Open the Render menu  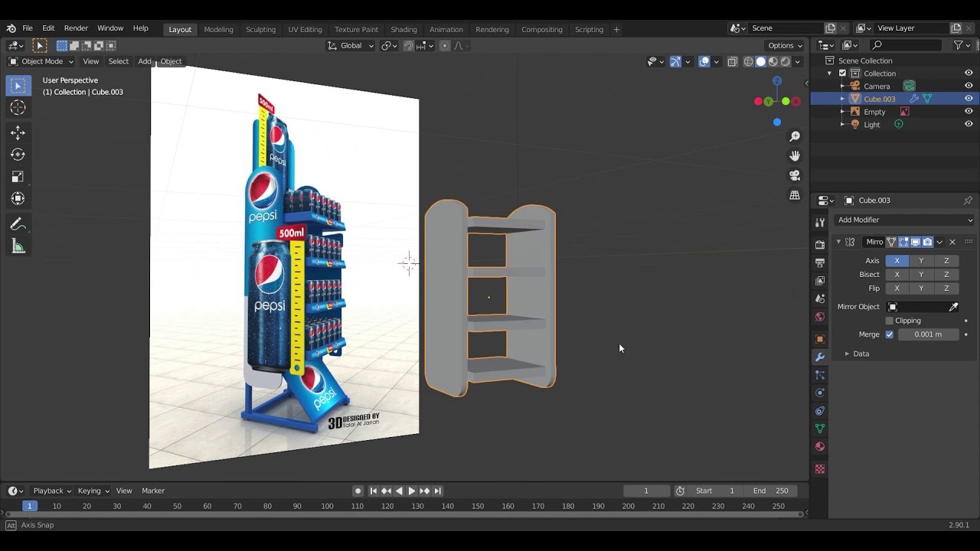click(76, 28)
